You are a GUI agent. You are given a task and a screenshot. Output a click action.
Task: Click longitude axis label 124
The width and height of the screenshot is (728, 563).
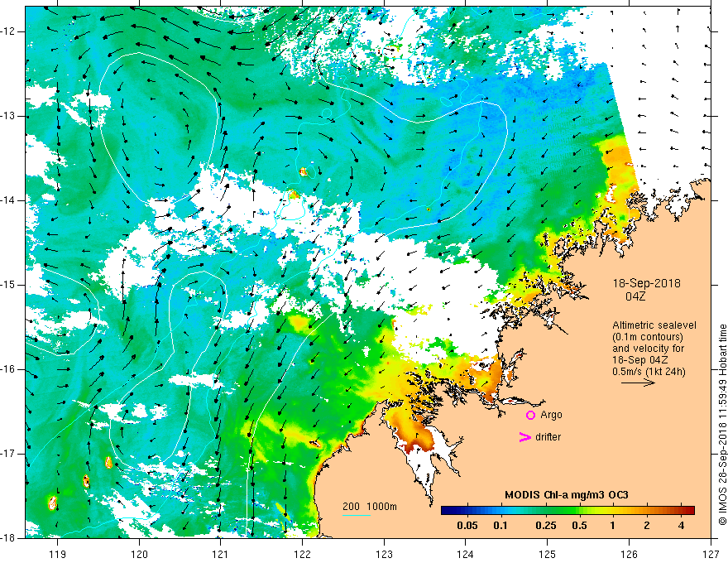click(x=466, y=555)
